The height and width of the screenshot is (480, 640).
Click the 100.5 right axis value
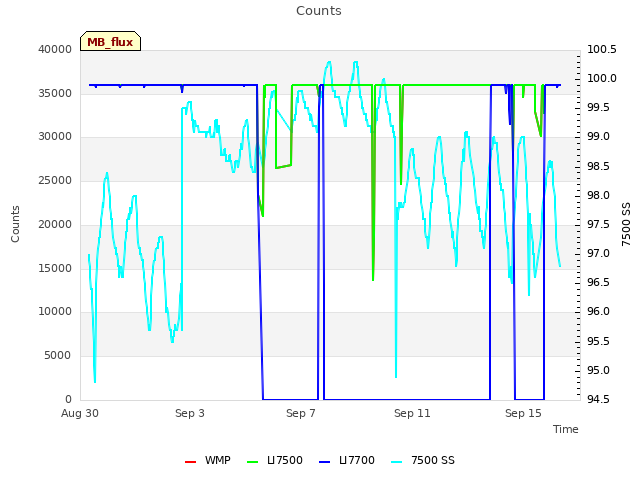(602, 49)
